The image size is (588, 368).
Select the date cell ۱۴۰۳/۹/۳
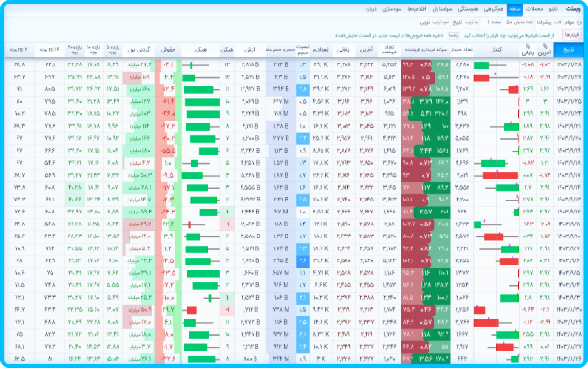[569, 298]
